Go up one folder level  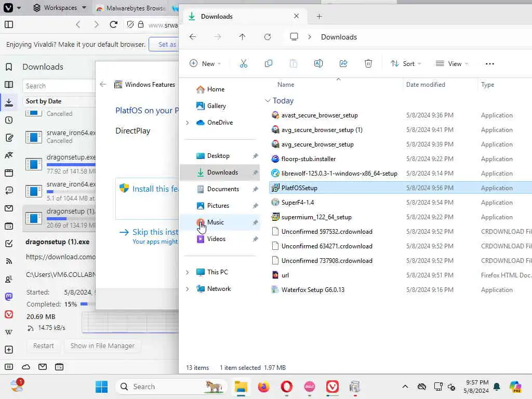[x=242, y=37]
